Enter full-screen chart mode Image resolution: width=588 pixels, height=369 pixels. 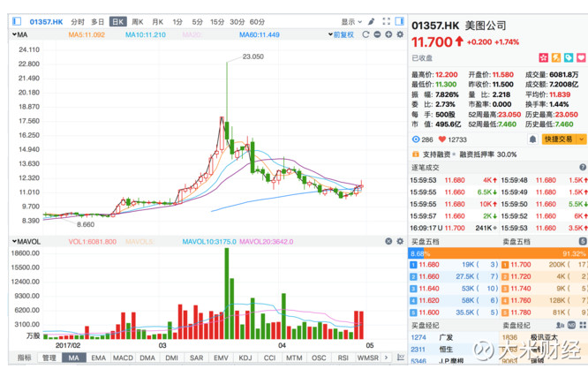386,21
